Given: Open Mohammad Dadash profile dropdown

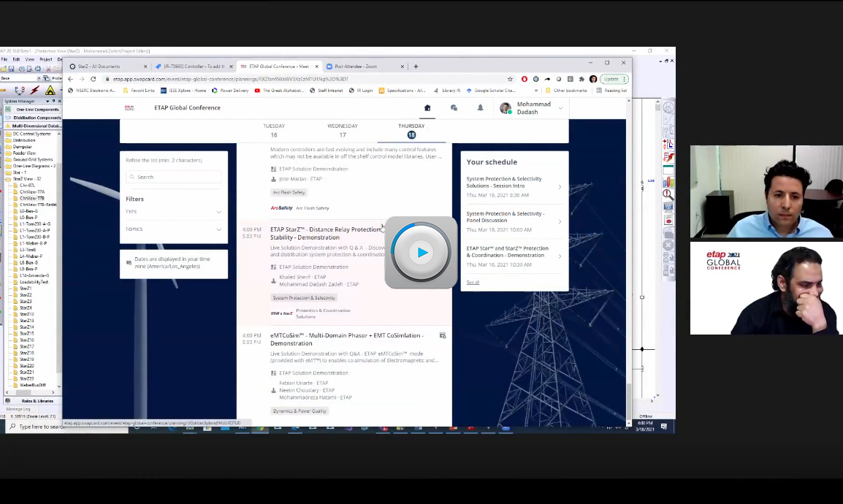Looking at the screenshot, I should click(560, 108).
